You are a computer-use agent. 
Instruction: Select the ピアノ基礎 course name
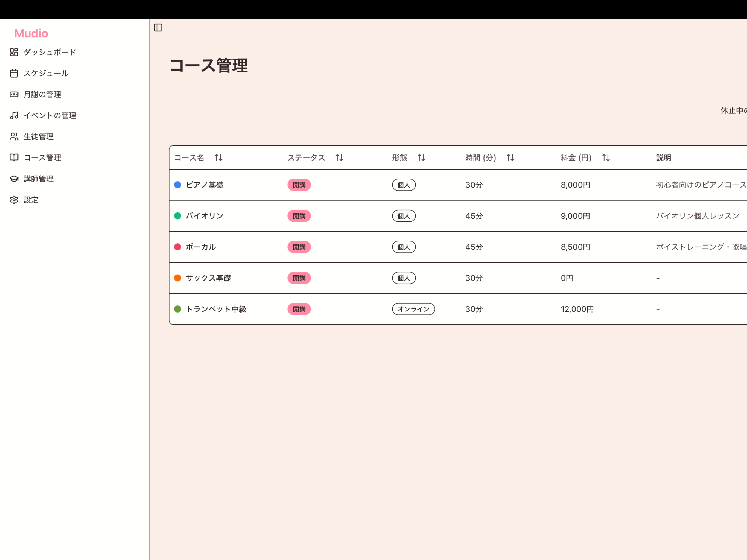pos(205,185)
